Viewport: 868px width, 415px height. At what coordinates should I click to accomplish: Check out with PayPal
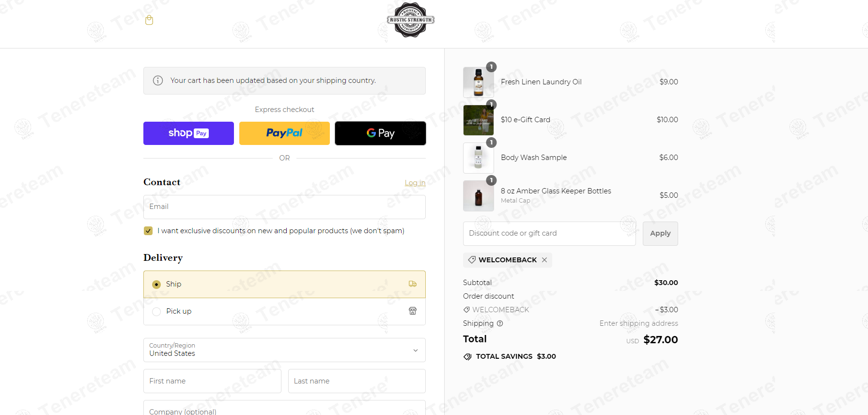click(x=284, y=133)
